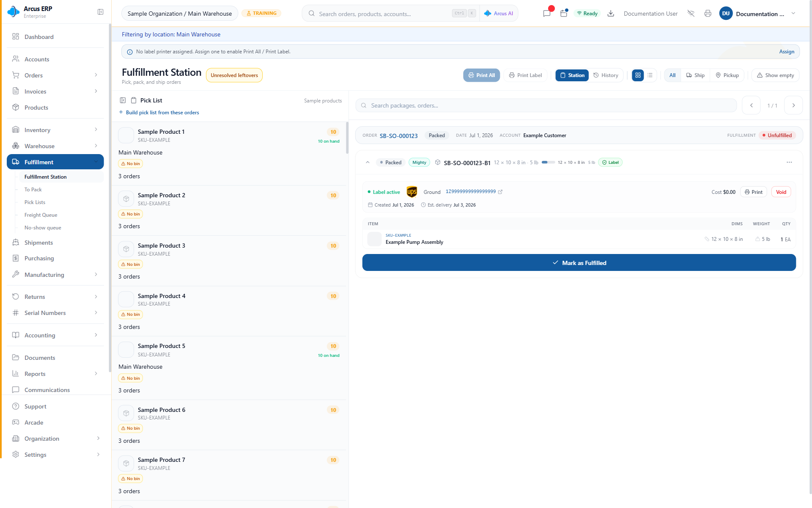Click the global search field

point(385,14)
